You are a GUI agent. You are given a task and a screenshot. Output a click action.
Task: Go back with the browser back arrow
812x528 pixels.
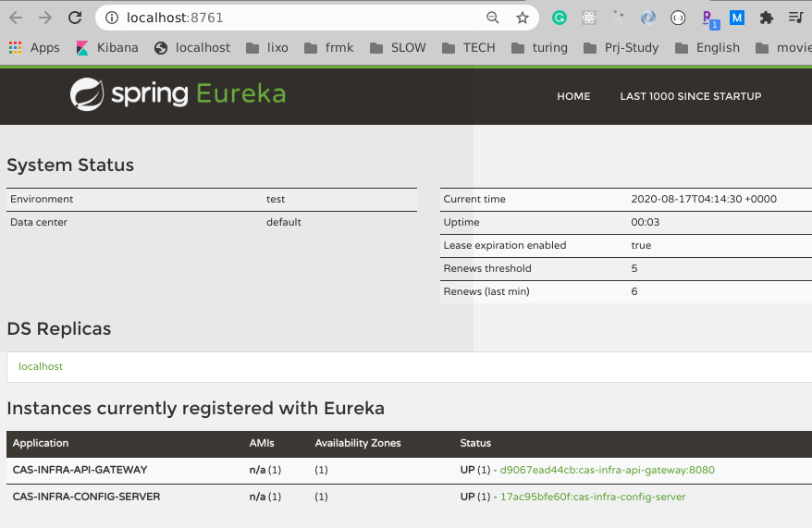point(16,18)
